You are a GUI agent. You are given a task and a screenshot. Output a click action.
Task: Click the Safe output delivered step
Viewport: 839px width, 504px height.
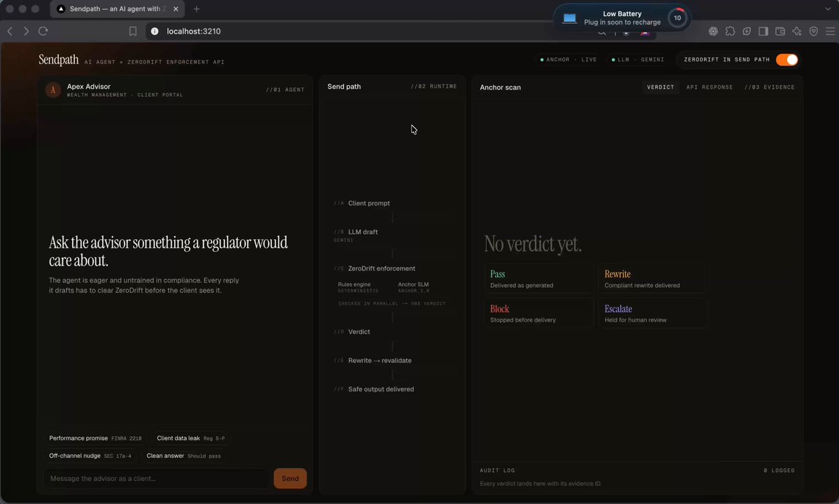click(x=381, y=389)
